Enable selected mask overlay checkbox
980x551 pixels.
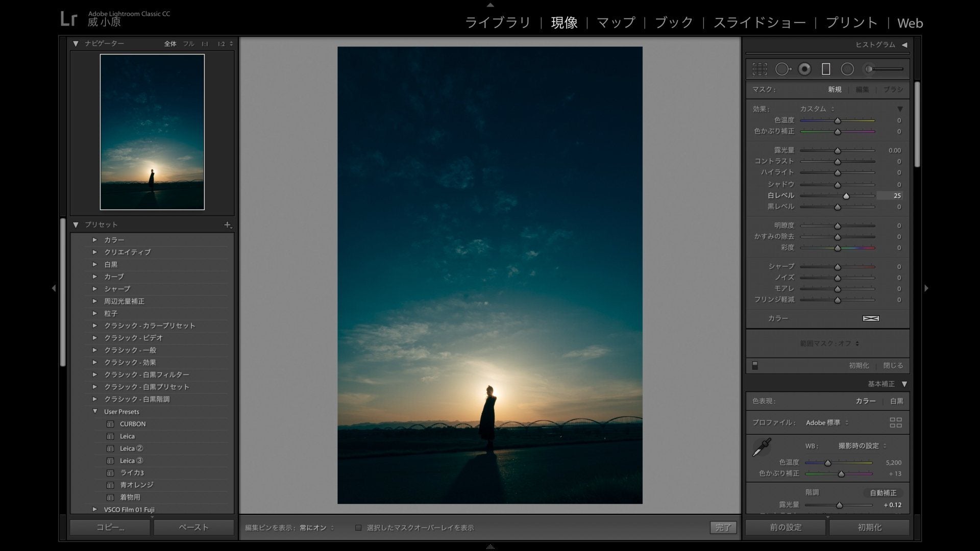pos(358,528)
